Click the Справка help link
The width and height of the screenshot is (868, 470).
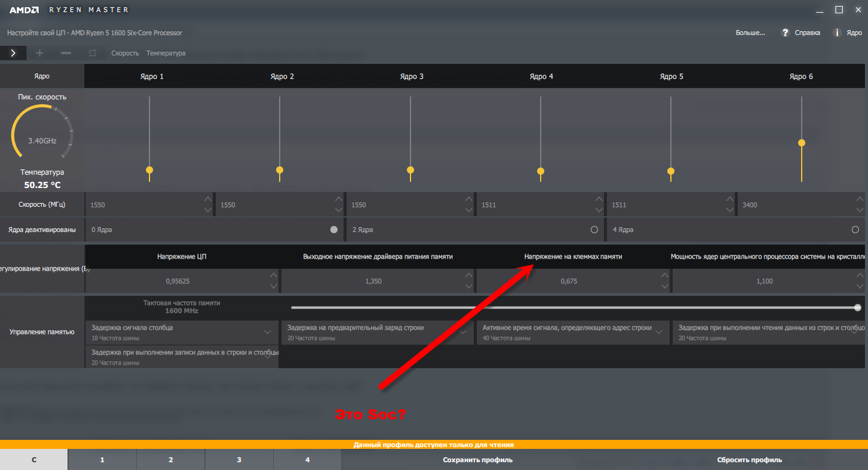807,33
